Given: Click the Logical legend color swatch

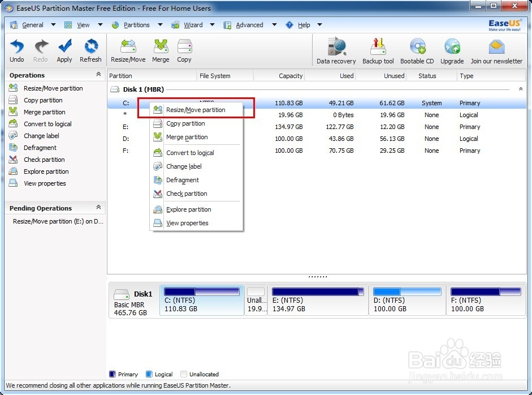Looking at the screenshot, I should (x=149, y=374).
